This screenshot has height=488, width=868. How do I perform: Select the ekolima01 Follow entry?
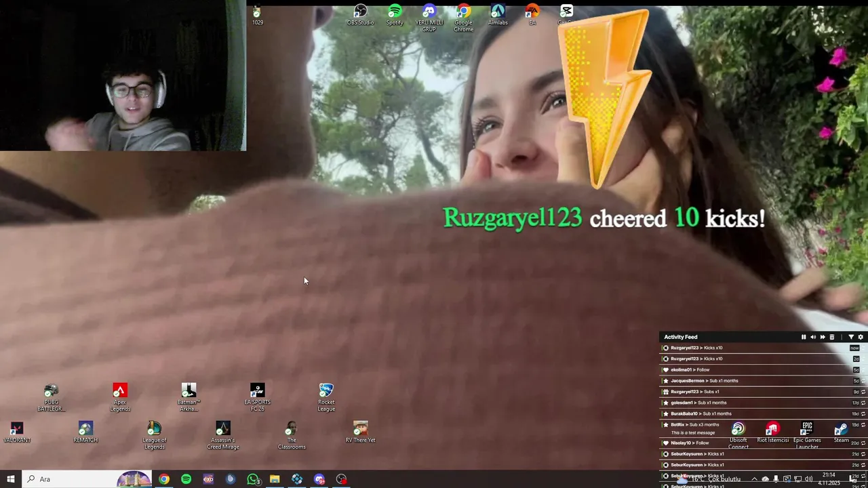[763, 370]
